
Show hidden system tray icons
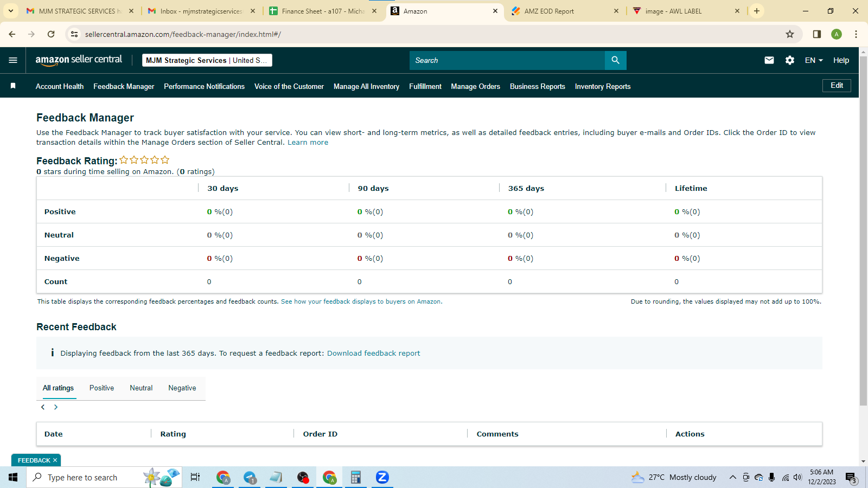click(732, 477)
